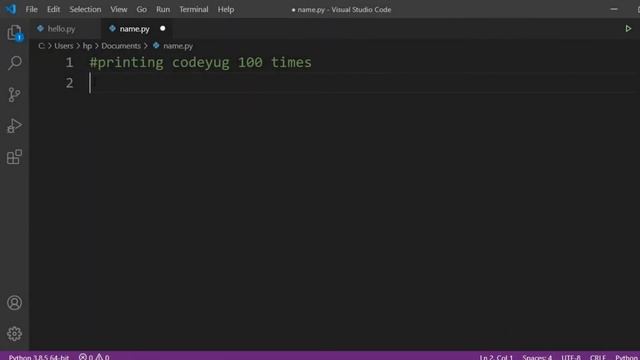Open the Source Control view icon
Screen dimensions: 640x360
(x=14, y=95)
